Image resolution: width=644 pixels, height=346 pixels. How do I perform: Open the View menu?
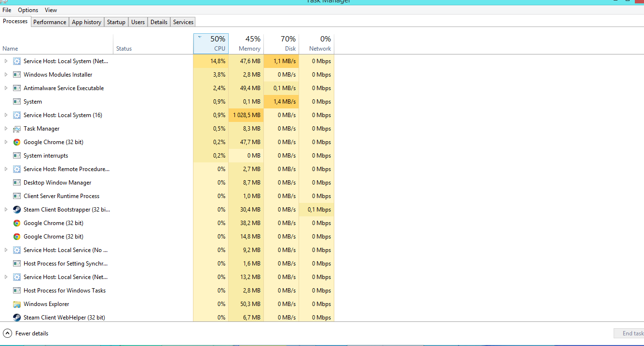pos(51,10)
